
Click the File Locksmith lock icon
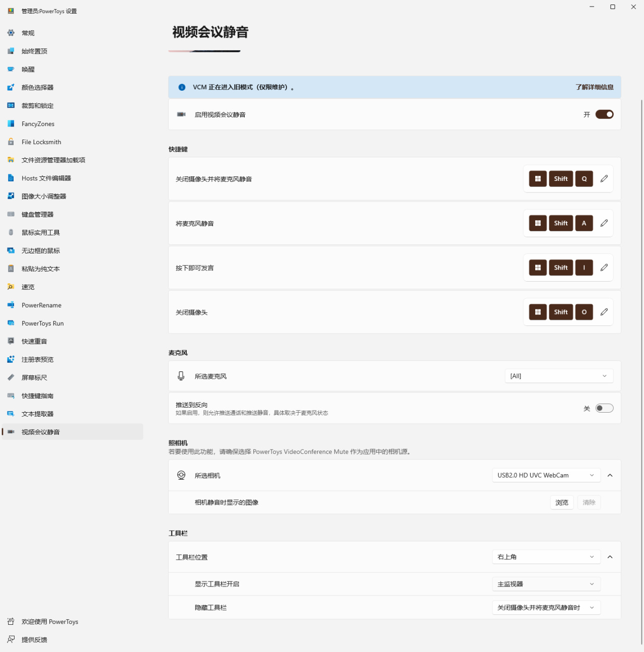(x=11, y=142)
